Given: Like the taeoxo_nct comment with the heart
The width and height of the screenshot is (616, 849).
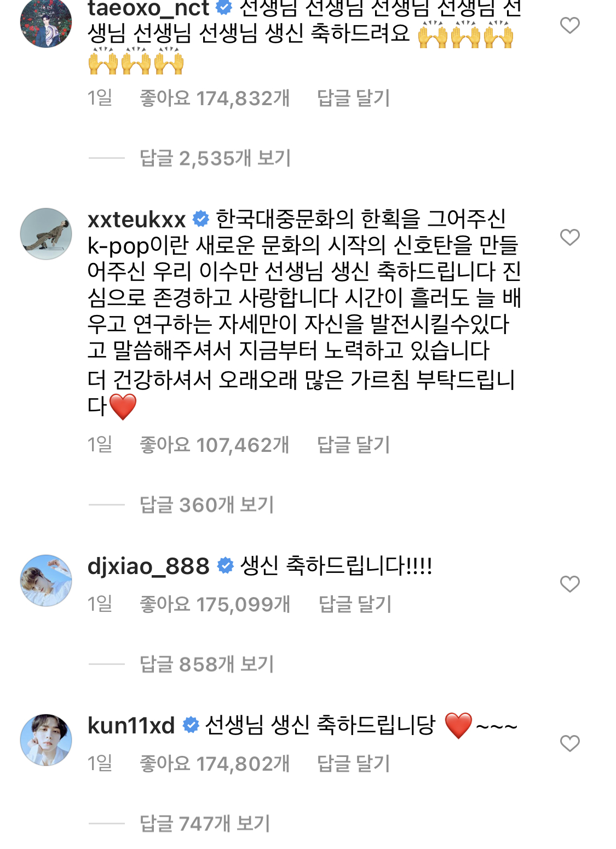Looking at the screenshot, I should pyautogui.click(x=569, y=25).
